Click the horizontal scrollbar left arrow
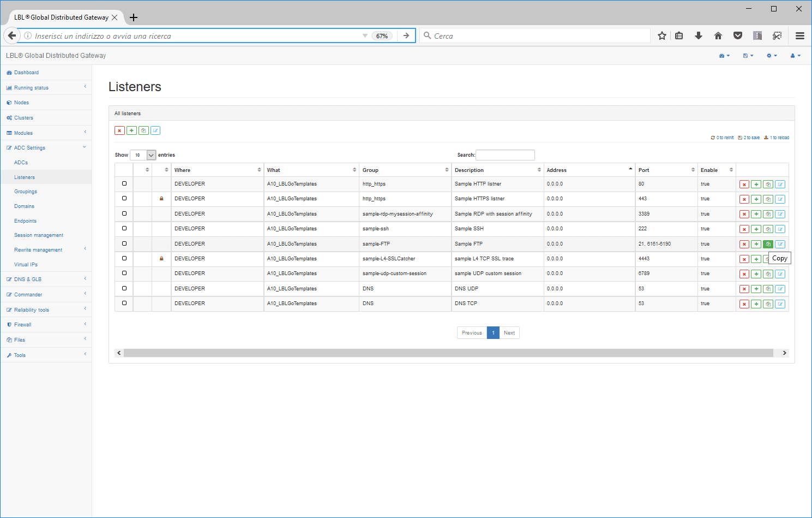 pyautogui.click(x=119, y=353)
